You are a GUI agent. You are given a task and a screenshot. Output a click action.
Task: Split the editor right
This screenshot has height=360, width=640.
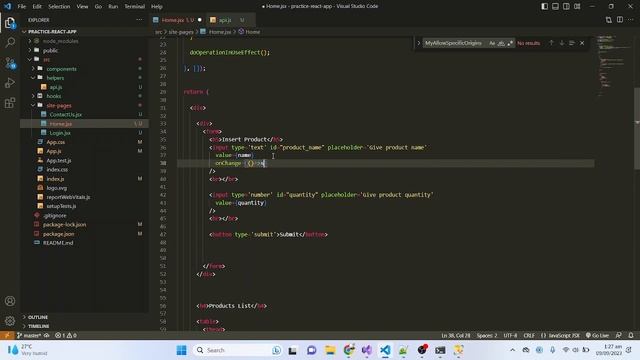(620, 20)
